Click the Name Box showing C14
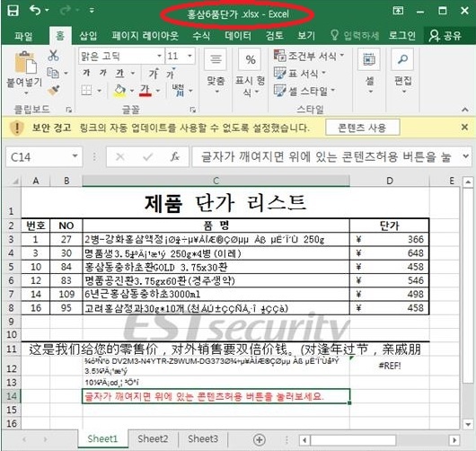476x451 pixels. pos(44,156)
